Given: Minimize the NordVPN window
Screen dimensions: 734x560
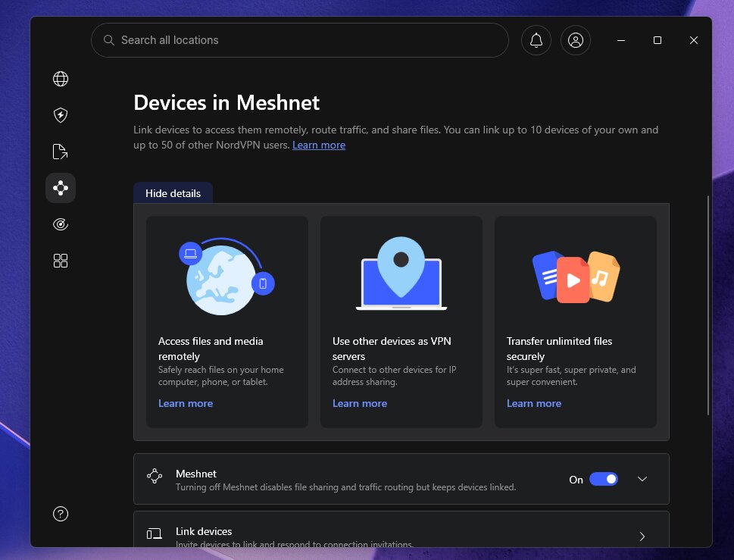Looking at the screenshot, I should tap(621, 40).
